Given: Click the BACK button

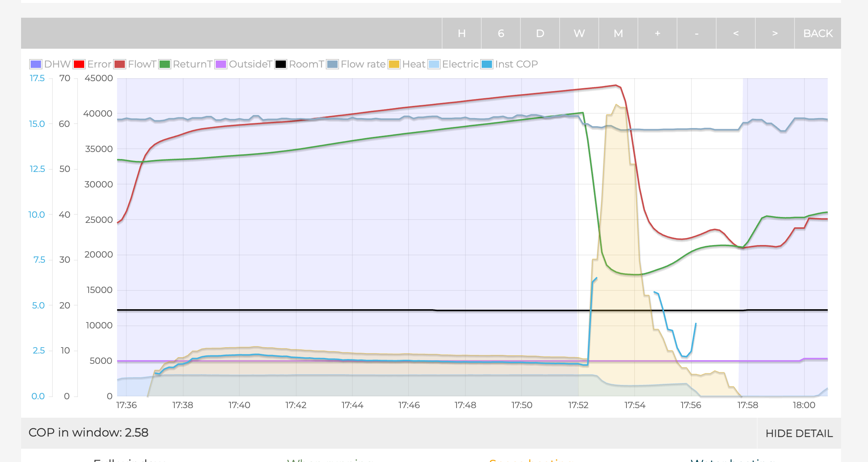Looking at the screenshot, I should (x=817, y=33).
